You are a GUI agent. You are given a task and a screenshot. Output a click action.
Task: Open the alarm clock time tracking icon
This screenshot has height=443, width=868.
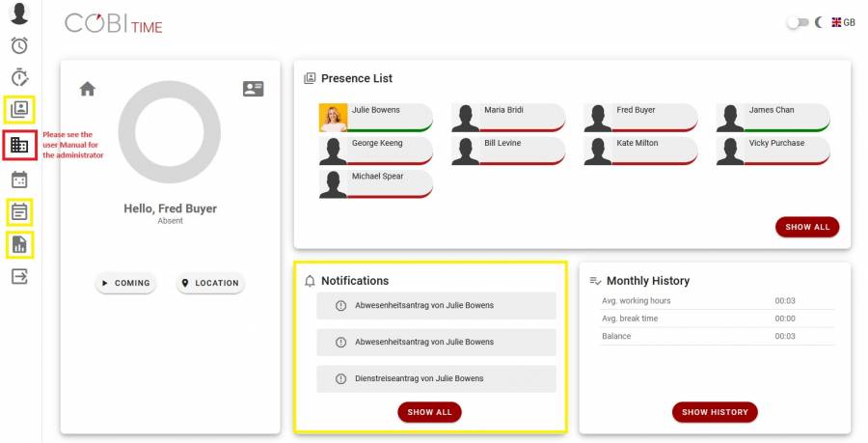tap(19, 45)
